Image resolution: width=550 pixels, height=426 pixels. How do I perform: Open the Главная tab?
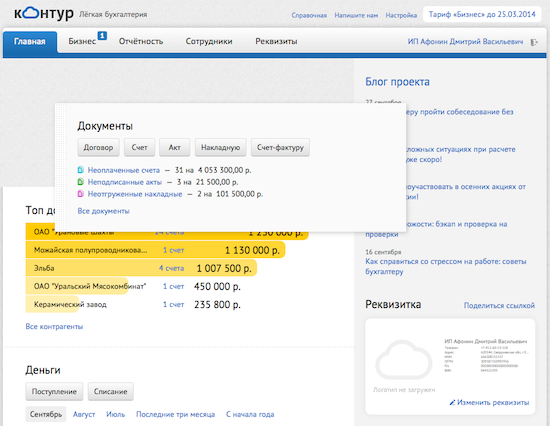point(30,42)
